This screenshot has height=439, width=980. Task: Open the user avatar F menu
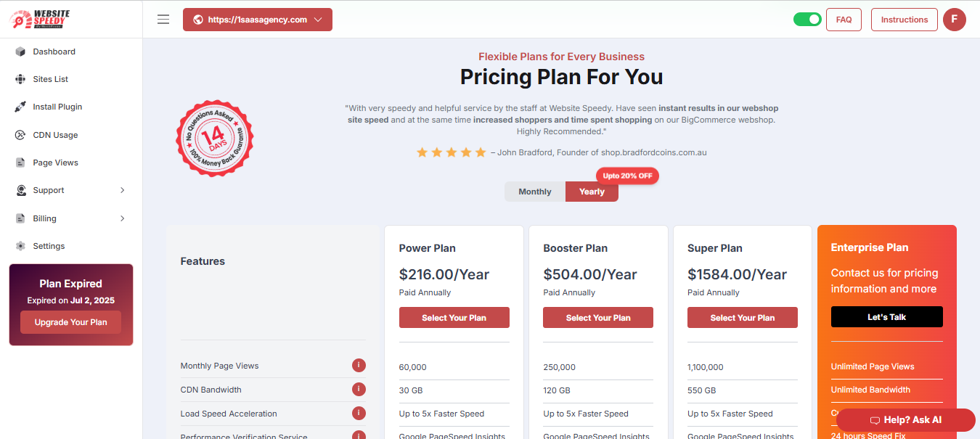(955, 20)
